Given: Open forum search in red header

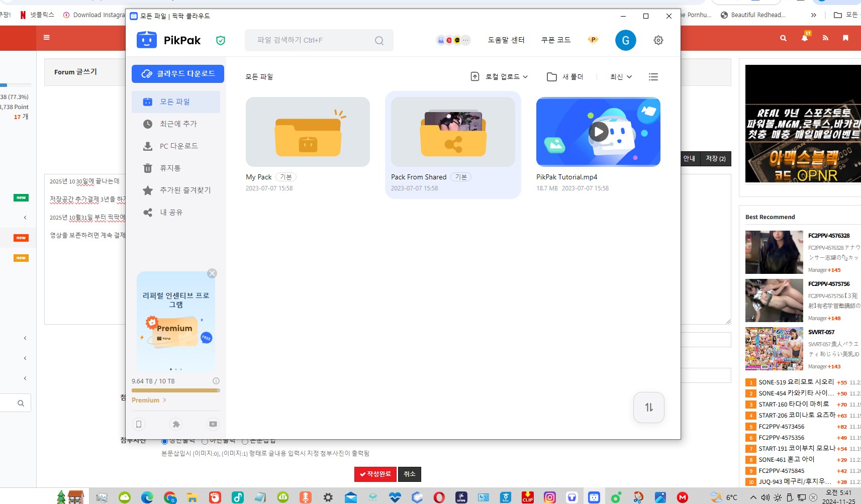Looking at the screenshot, I should (783, 38).
